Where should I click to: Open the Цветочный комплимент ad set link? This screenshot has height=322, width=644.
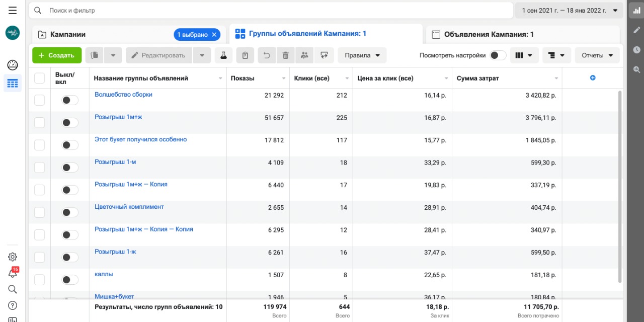(x=129, y=207)
